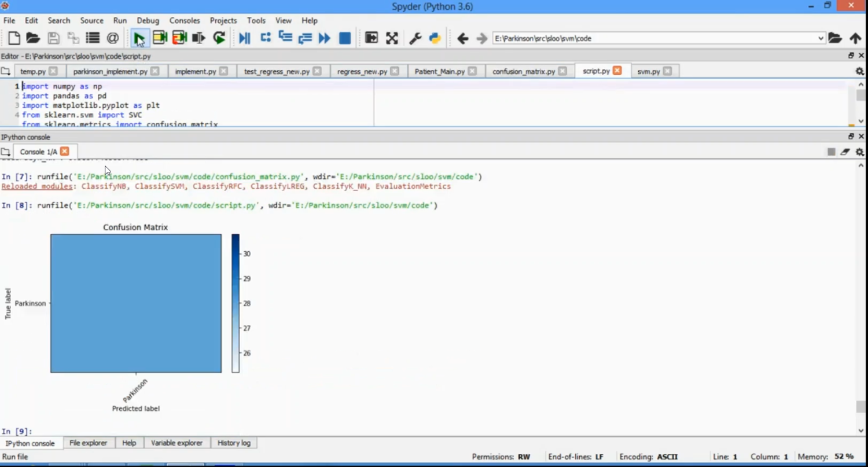Click the console input prompt In [9]
Image resolution: width=868 pixels, height=467 pixels.
pyautogui.click(x=17, y=431)
